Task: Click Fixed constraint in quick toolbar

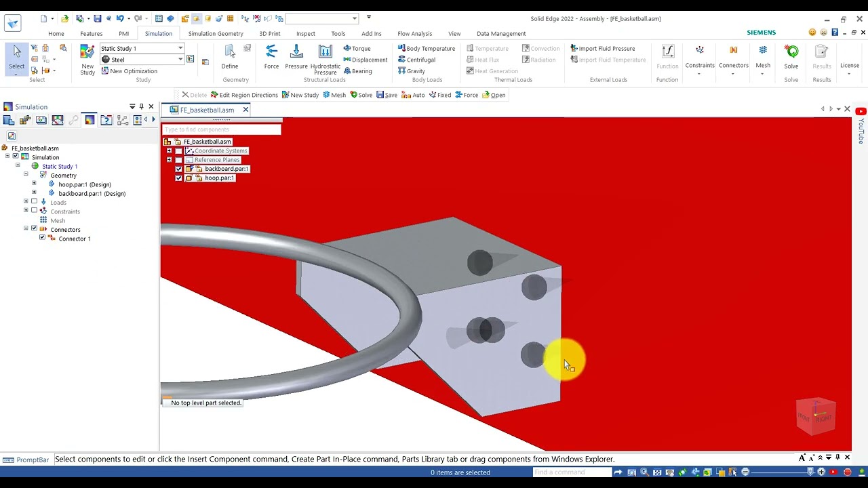Action: point(439,95)
